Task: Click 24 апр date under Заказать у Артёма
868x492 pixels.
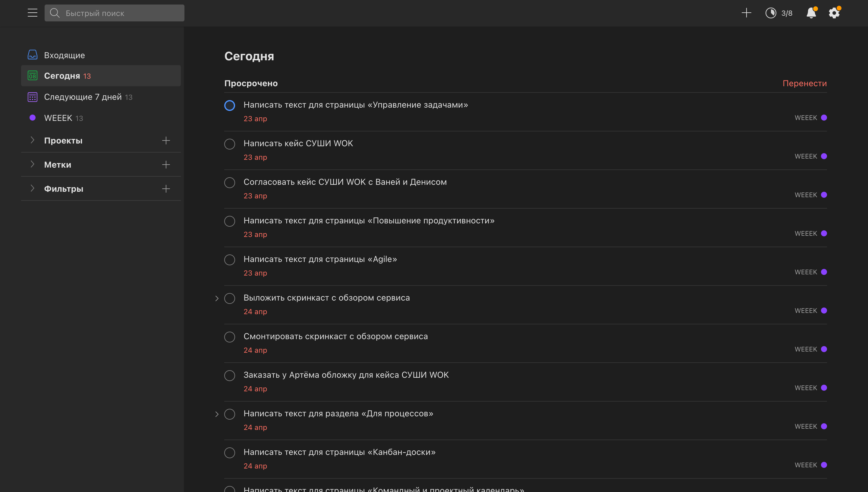Action: (255, 389)
